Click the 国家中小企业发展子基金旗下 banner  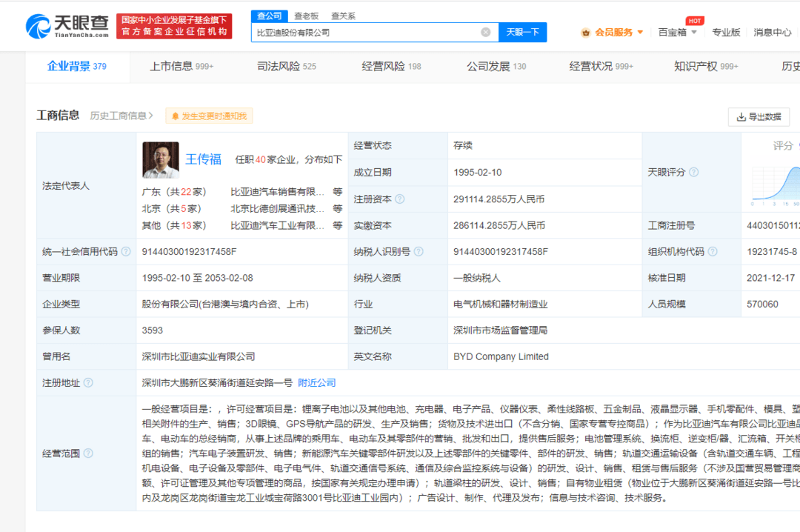click(x=175, y=26)
